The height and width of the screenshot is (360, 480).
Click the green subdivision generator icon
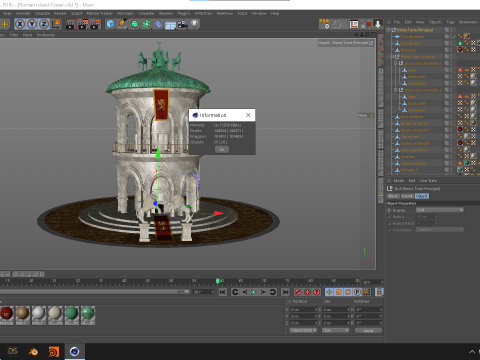point(134,24)
